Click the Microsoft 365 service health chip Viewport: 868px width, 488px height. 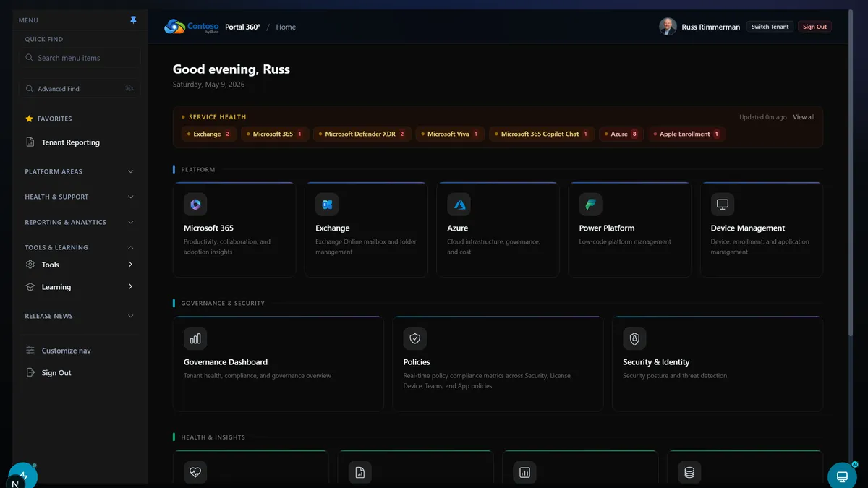pyautogui.click(x=275, y=134)
